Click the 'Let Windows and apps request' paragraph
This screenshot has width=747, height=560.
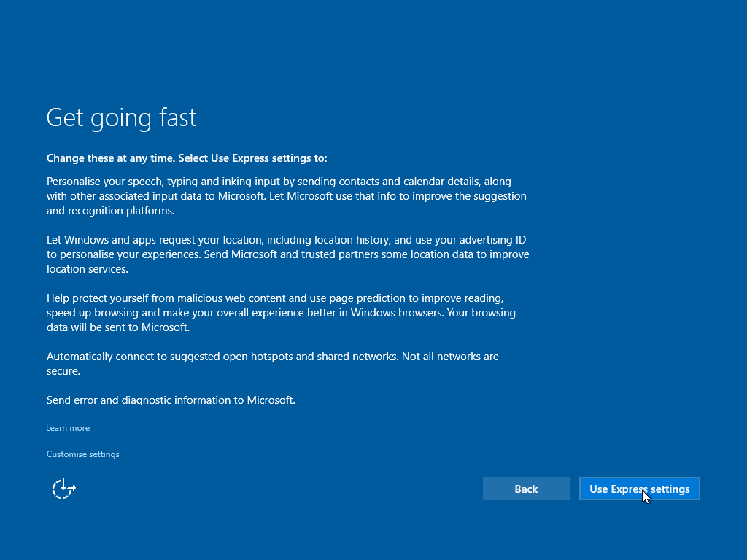click(287, 254)
